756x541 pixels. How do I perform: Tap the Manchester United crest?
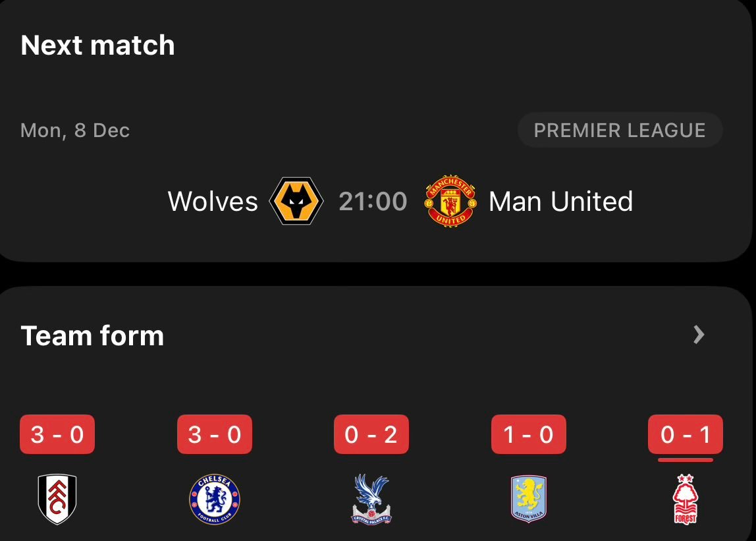click(x=450, y=201)
